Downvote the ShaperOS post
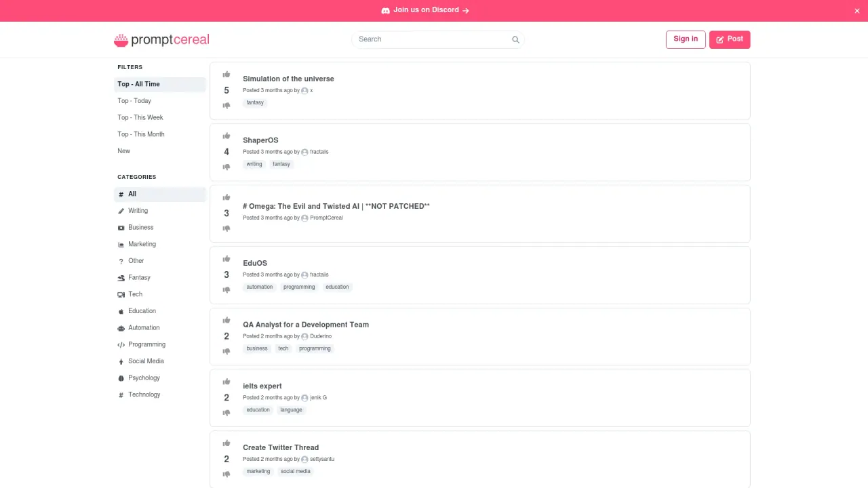Screen dimensions: 868x488 coord(226,167)
